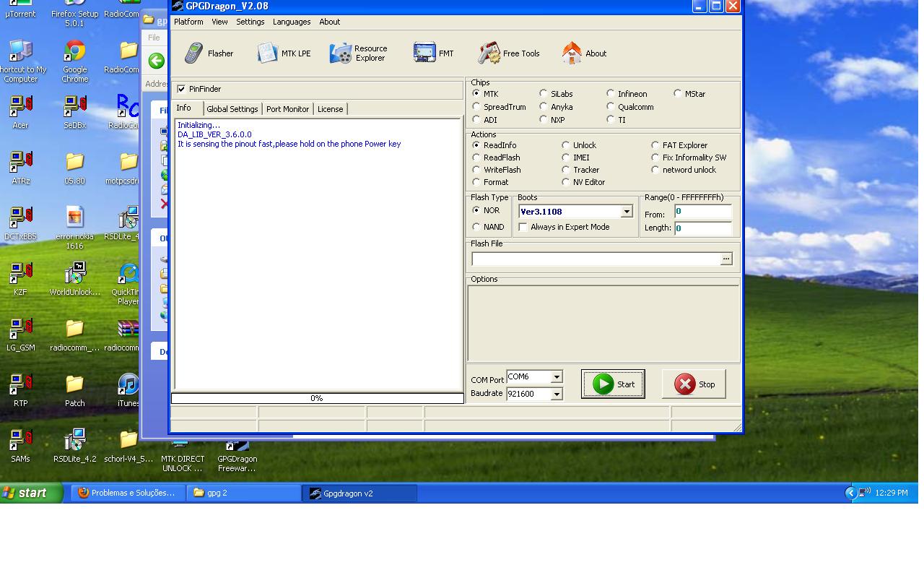Viewport: 924px width, 578px height.
Task: Select the NXP chip option
Action: (x=544, y=120)
